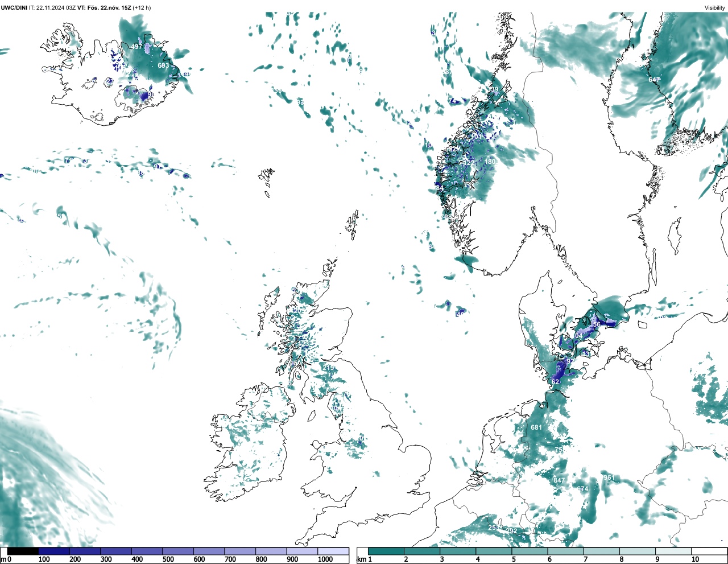Select the darkest teal 1–2 km legend swatch

point(386,551)
